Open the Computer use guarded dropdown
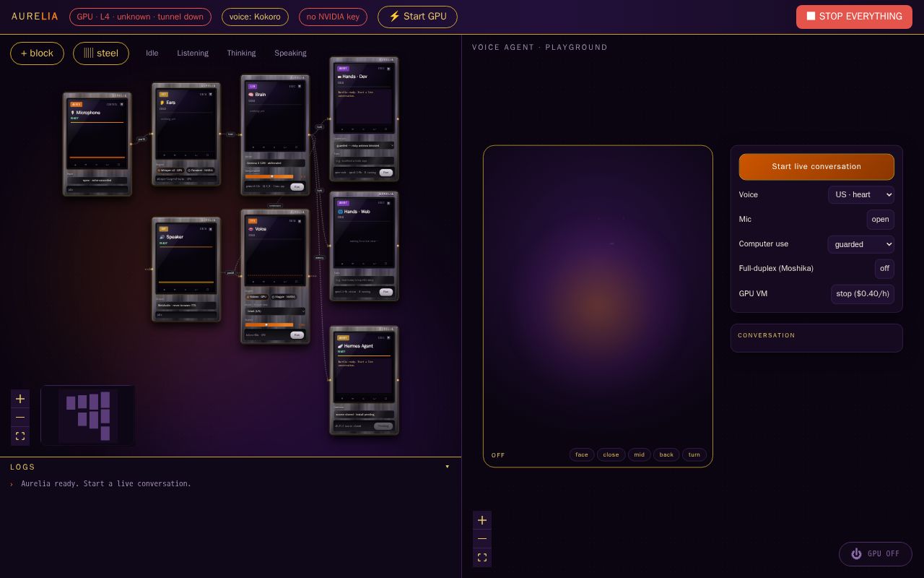The image size is (924, 578). 861,244
